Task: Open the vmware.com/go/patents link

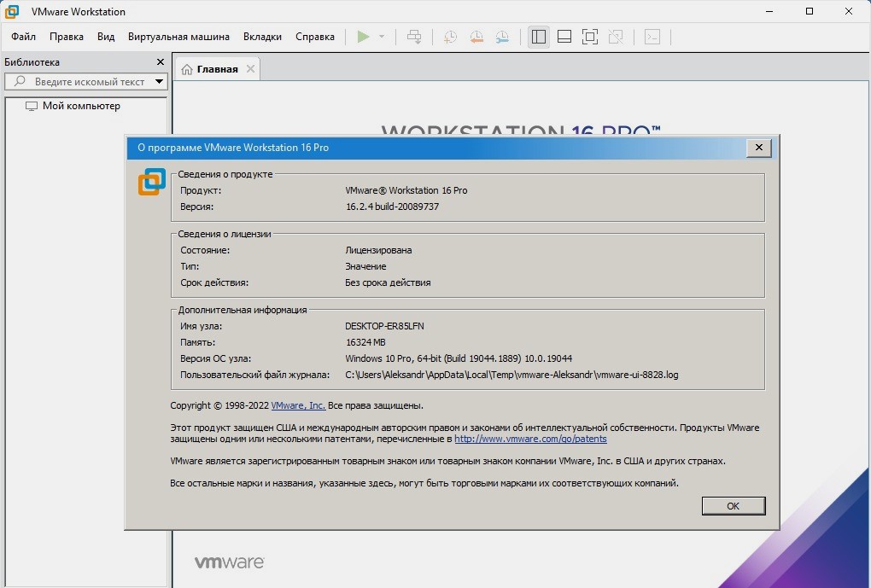Action: pyautogui.click(x=530, y=440)
